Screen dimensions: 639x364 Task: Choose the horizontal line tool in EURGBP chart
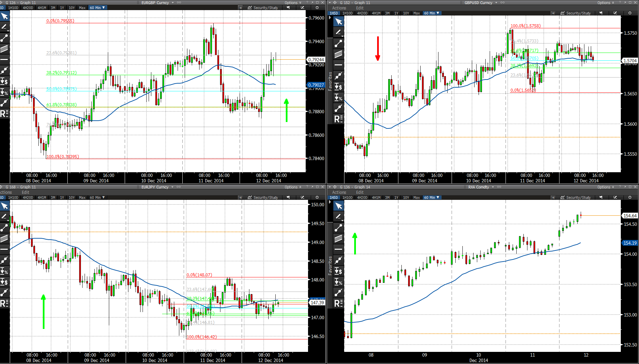click(x=4, y=59)
